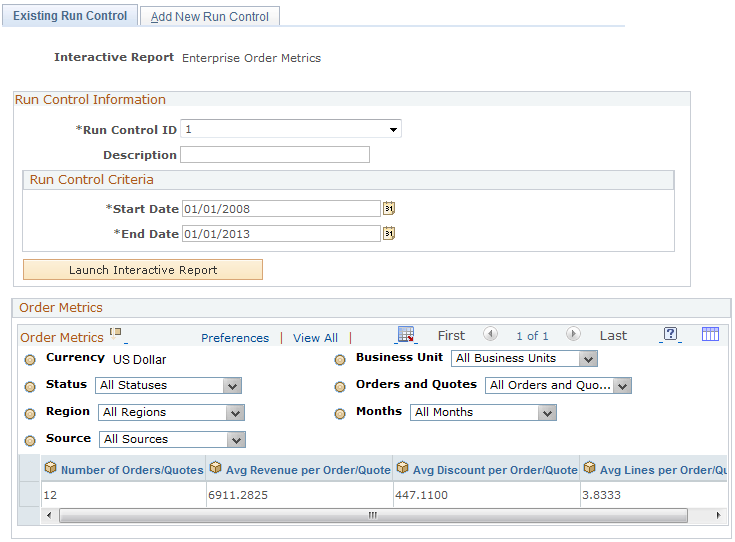735x542 pixels.
Task: Jump to First row link
Action: (451, 336)
